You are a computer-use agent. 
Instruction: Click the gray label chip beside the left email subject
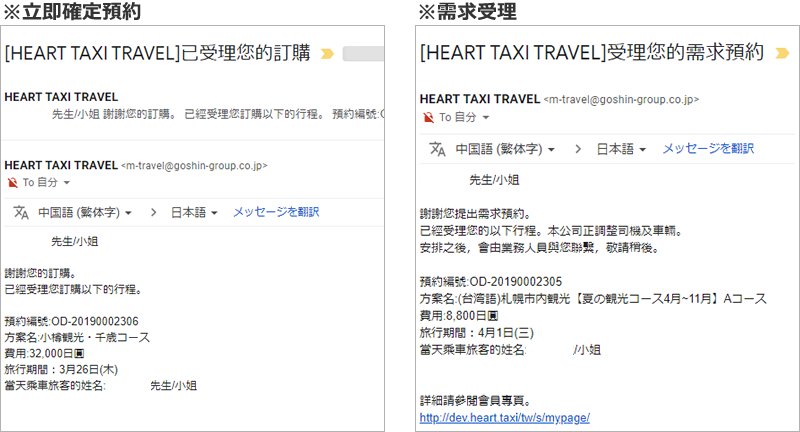click(363, 54)
